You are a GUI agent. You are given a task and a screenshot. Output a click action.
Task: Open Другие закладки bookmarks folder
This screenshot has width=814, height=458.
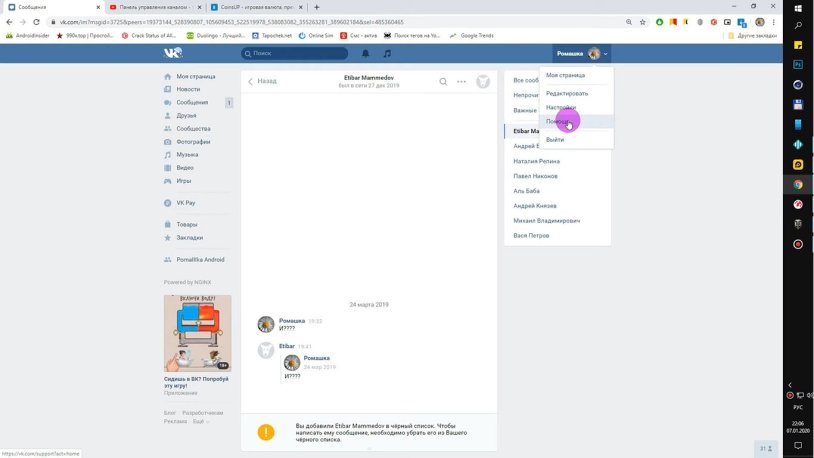click(752, 36)
